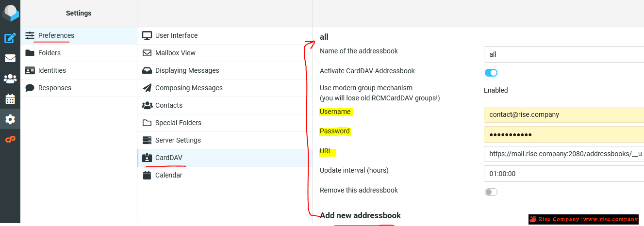The width and height of the screenshot is (644, 226).
Task: Toggle the Remove this addressbook switch
Action: pyautogui.click(x=491, y=192)
